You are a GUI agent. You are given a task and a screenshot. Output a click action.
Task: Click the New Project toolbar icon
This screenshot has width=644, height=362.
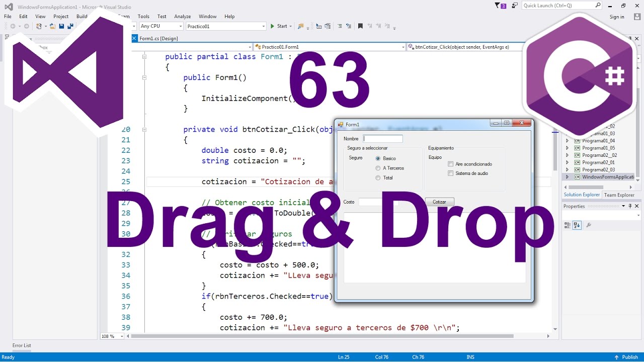pyautogui.click(x=39, y=26)
